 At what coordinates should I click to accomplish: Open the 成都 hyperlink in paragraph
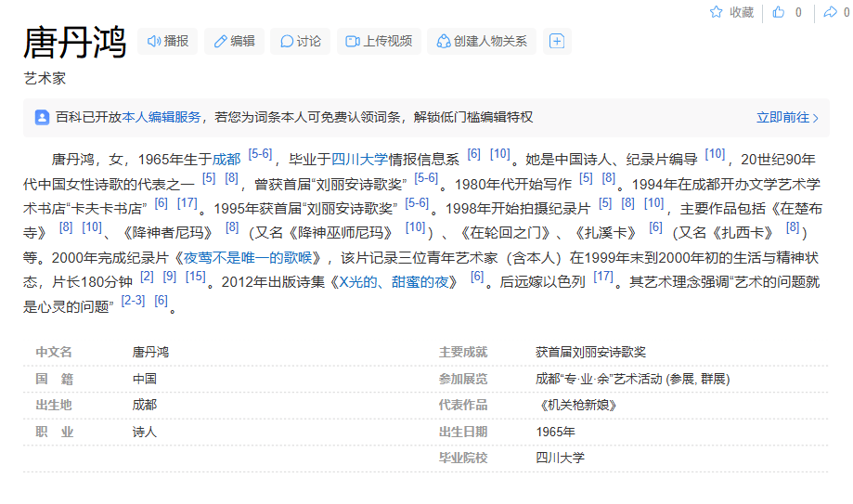coord(226,159)
